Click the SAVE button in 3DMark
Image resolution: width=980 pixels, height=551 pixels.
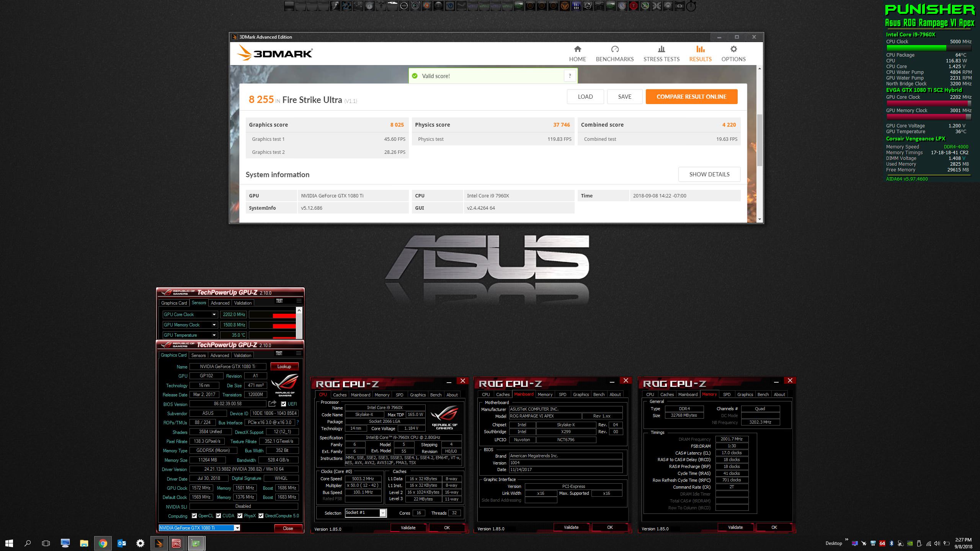(625, 97)
